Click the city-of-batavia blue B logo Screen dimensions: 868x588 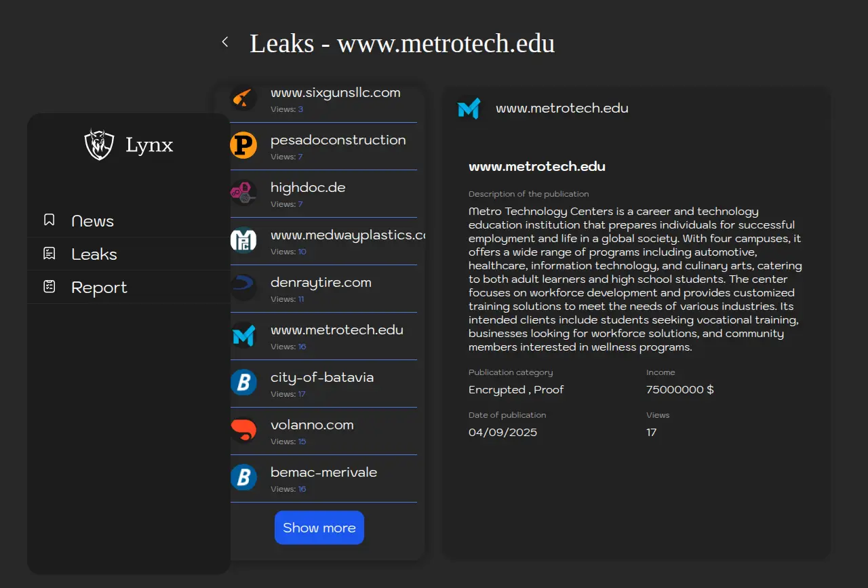tap(243, 383)
